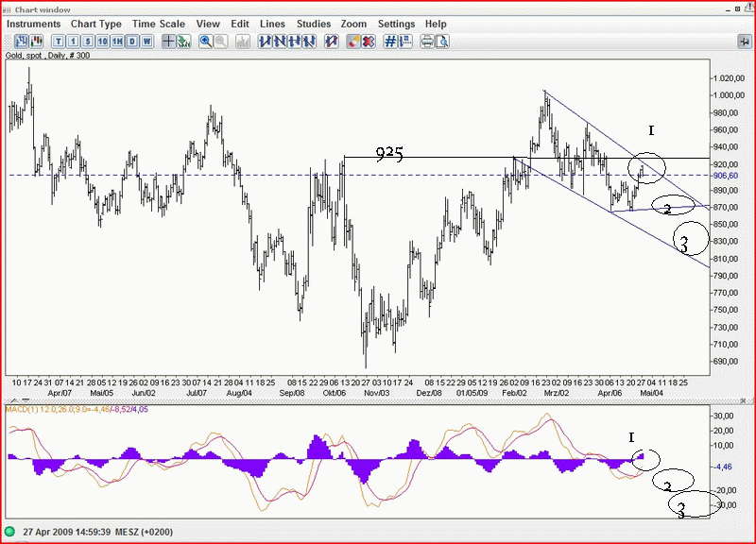Click the dotted scale icon beside grid

405,42
